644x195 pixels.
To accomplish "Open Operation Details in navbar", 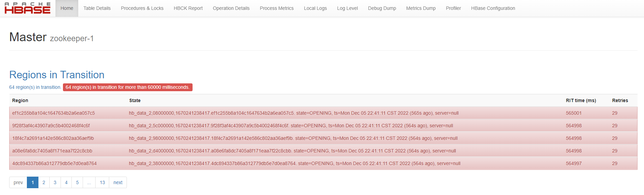I will [x=231, y=8].
